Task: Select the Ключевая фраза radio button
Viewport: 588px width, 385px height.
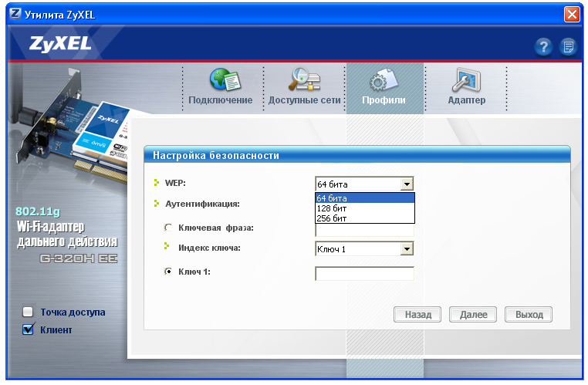Action: click(x=168, y=228)
